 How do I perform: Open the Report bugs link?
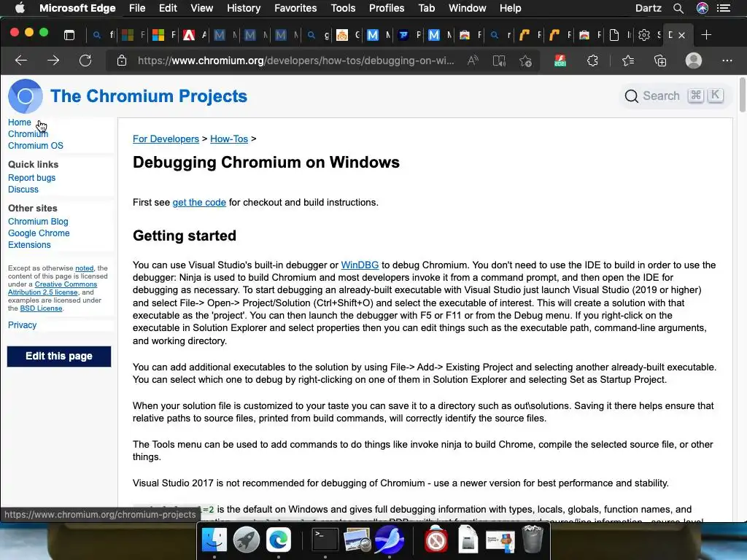point(32,178)
